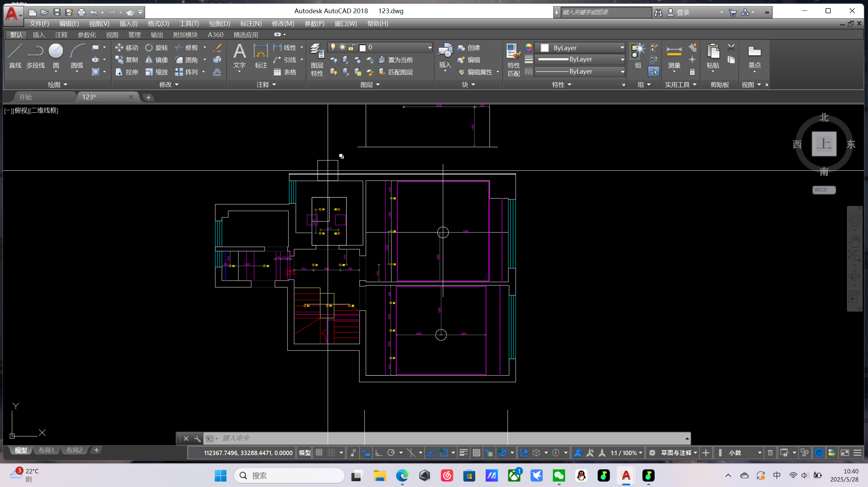
Task: Toggle lineweight display in status bar
Action: pos(463,453)
